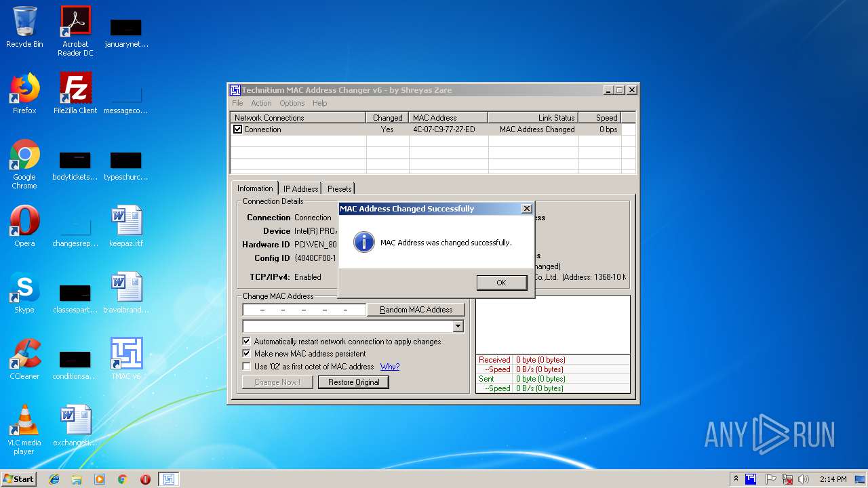Open exchangeti document icon
The width and height of the screenshot is (868, 488).
click(x=75, y=426)
